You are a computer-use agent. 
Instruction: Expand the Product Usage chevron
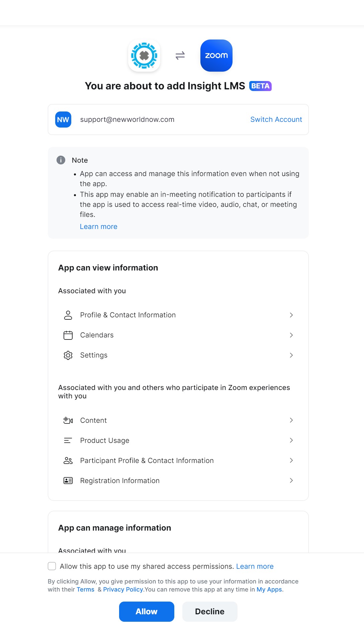pos(291,441)
